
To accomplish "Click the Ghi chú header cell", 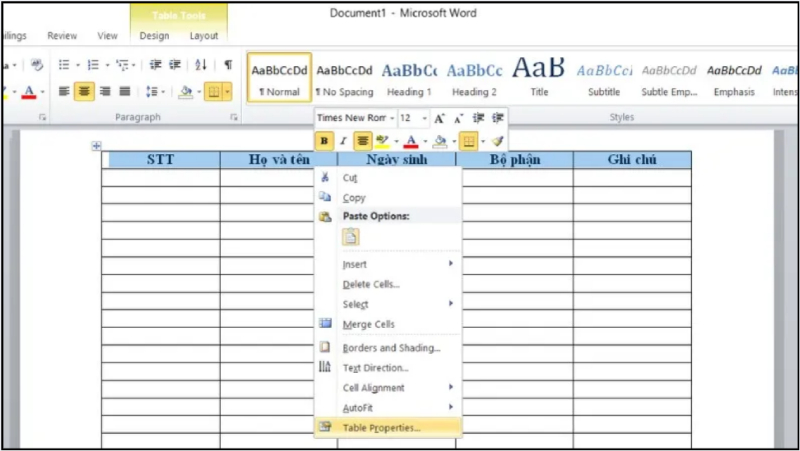I will pos(631,160).
